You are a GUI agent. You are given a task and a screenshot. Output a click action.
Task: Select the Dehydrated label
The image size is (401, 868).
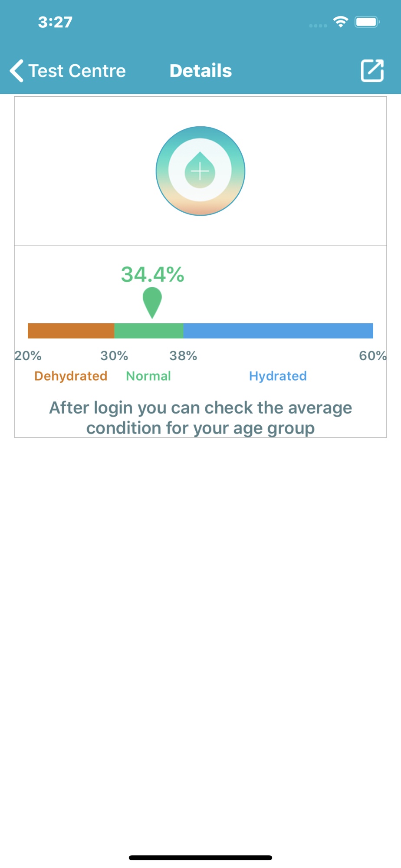tap(71, 376)
